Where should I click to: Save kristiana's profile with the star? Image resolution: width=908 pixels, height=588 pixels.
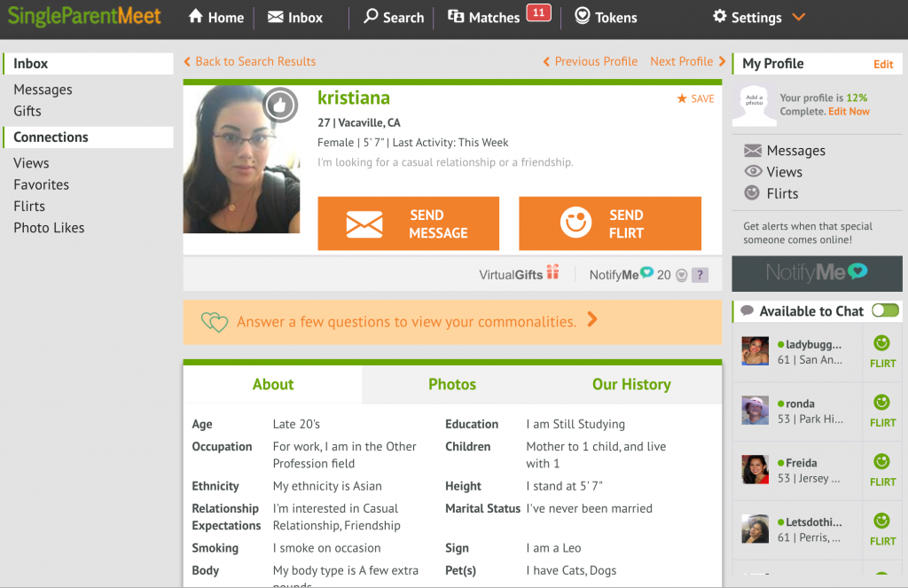pyautogui.click(x=695, y=99)
